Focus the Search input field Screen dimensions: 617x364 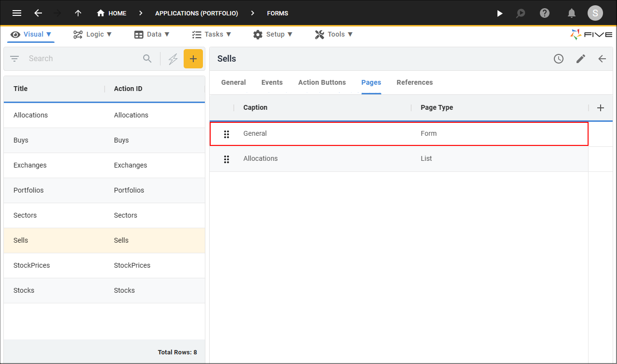(x=82, y=59)
